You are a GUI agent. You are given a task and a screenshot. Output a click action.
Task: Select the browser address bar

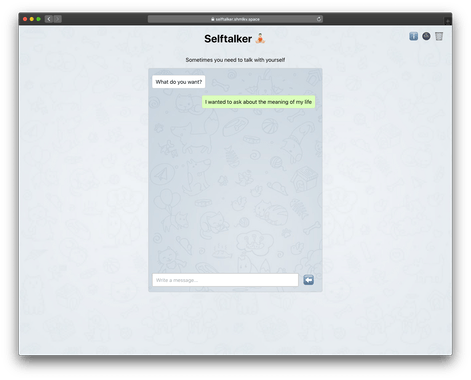[235, 19]
